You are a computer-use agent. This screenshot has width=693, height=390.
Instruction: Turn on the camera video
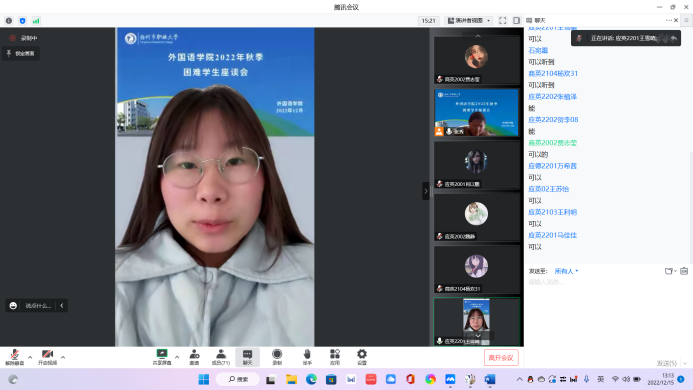point(47,357)
